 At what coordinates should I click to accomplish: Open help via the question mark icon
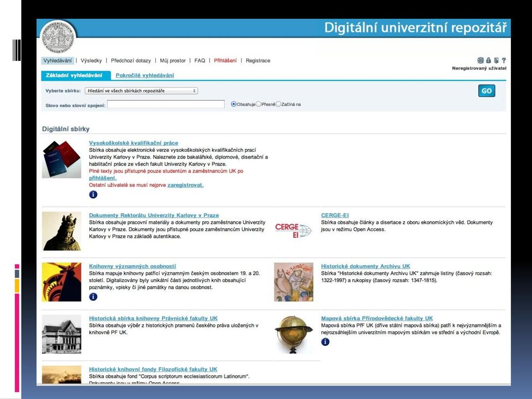[504, 60]
